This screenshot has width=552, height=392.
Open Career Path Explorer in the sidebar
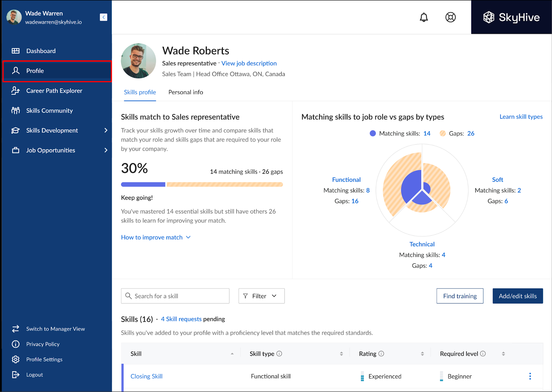tap(54, 91)
